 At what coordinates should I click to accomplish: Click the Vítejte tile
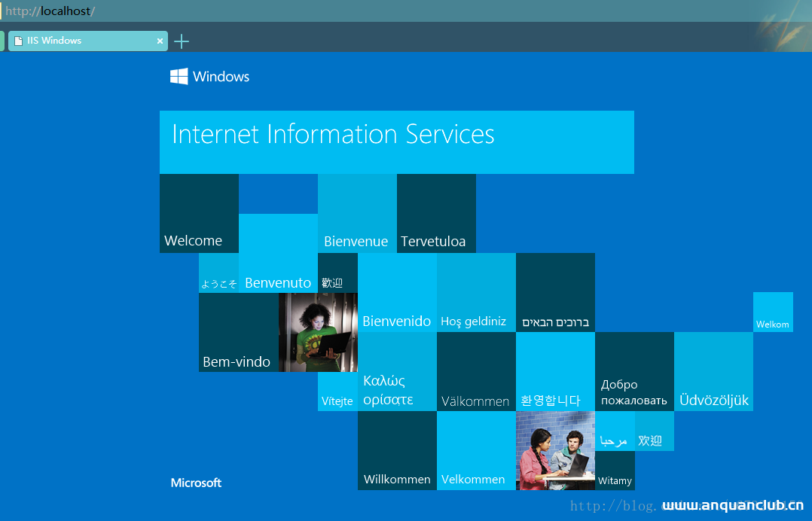pos(337,392)
